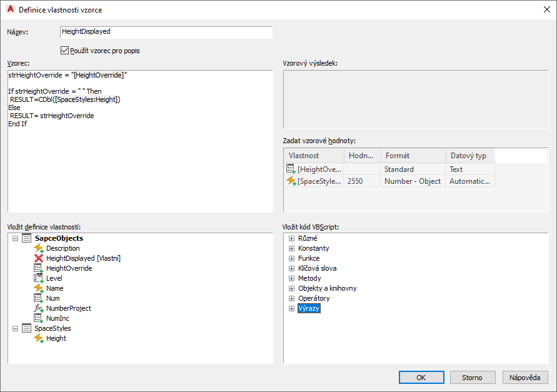
Task: Toggle the 'Použít vzorec pro popis' checkbox
Action: pyautogui.click(x=64, y=51)
